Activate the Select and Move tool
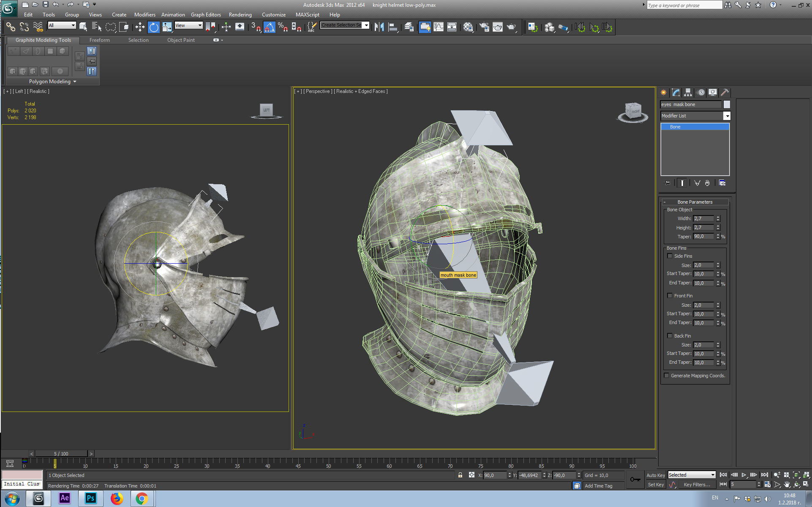This screenshot has width=812, height=507. [x=140, y=27]
